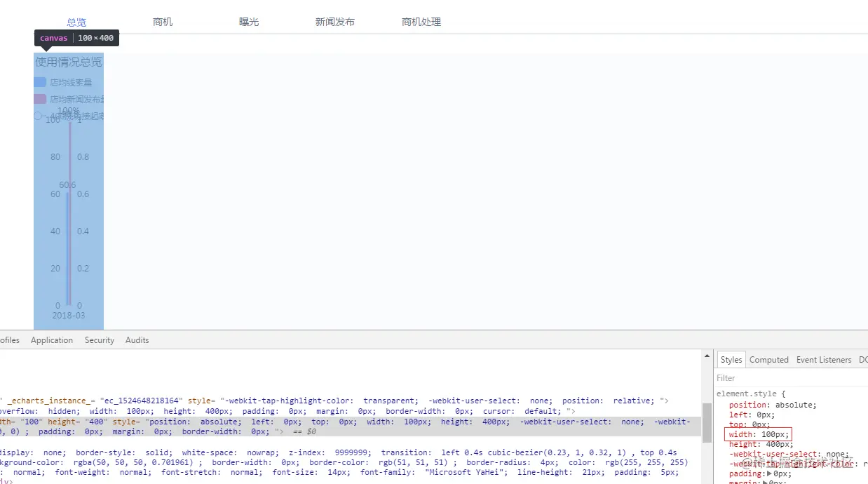Toggle the line-series legend circle marker

coord(38,116)
